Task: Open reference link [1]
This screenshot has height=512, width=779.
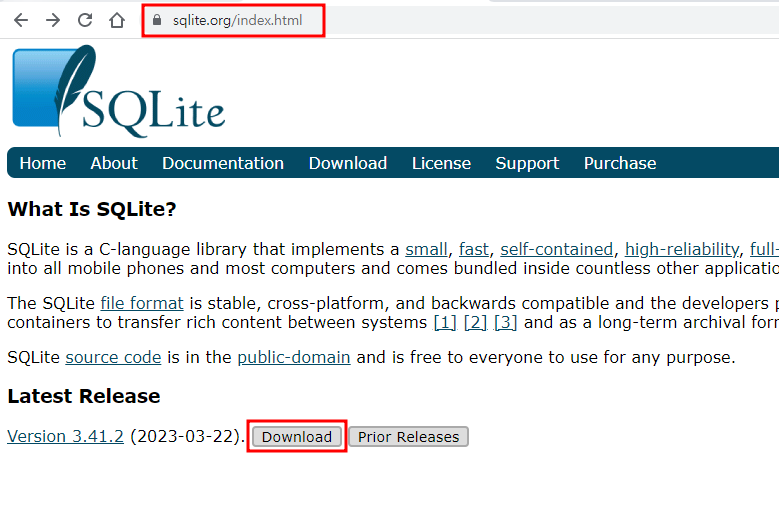Action: coord(445,322)
